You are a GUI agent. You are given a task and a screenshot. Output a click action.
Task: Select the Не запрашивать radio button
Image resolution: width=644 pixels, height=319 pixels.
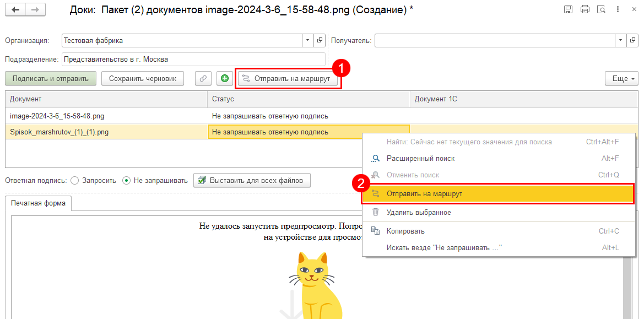(127, 181)
